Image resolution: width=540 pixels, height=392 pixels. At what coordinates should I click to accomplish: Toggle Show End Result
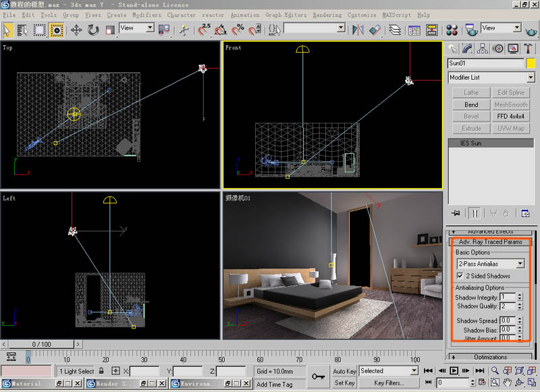pos(475,213)
